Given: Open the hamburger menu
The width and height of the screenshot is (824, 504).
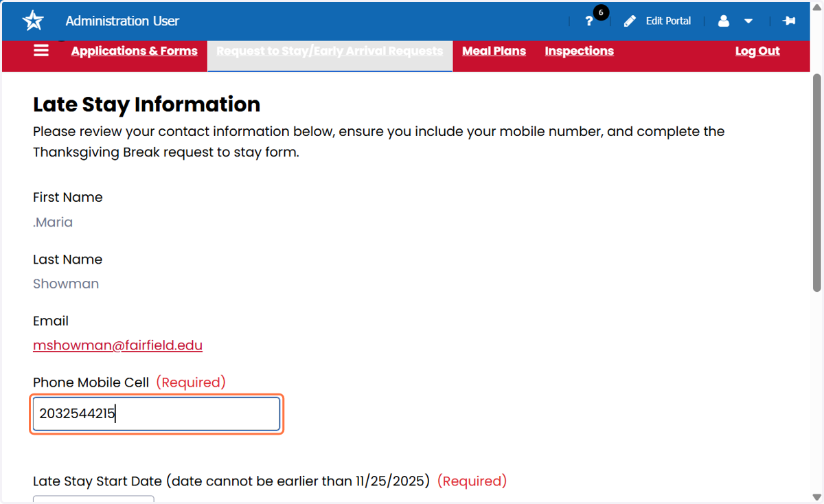Looking at the screenshot, I should tap(41, 51).
